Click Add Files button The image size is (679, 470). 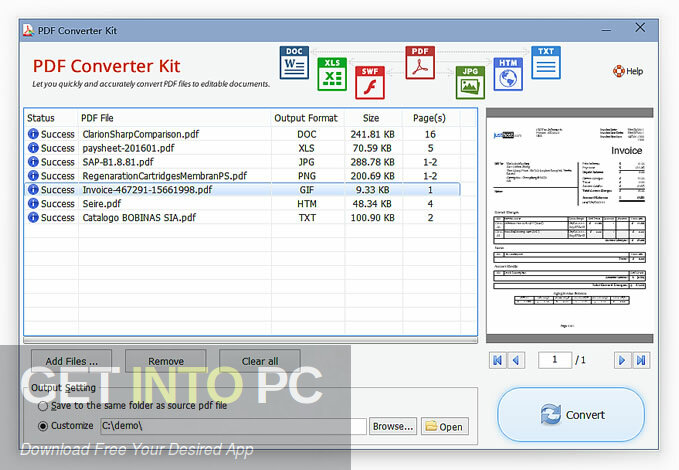(x=71, y=361)
